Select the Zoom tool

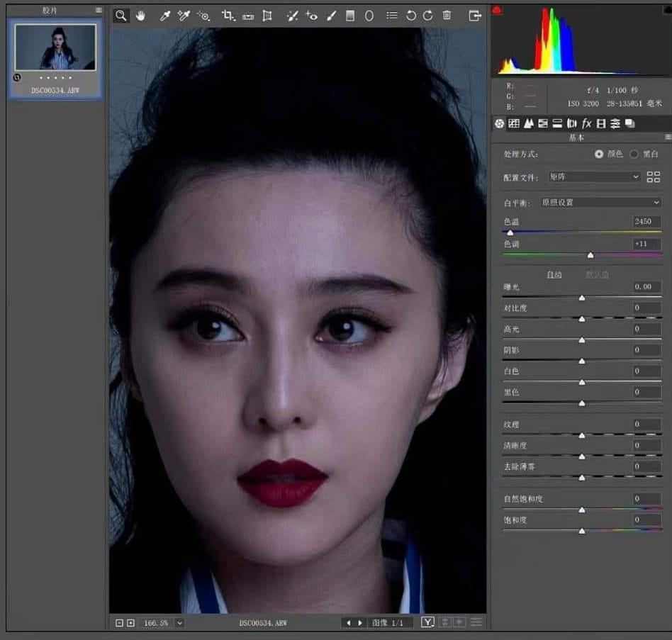(121, 15)
